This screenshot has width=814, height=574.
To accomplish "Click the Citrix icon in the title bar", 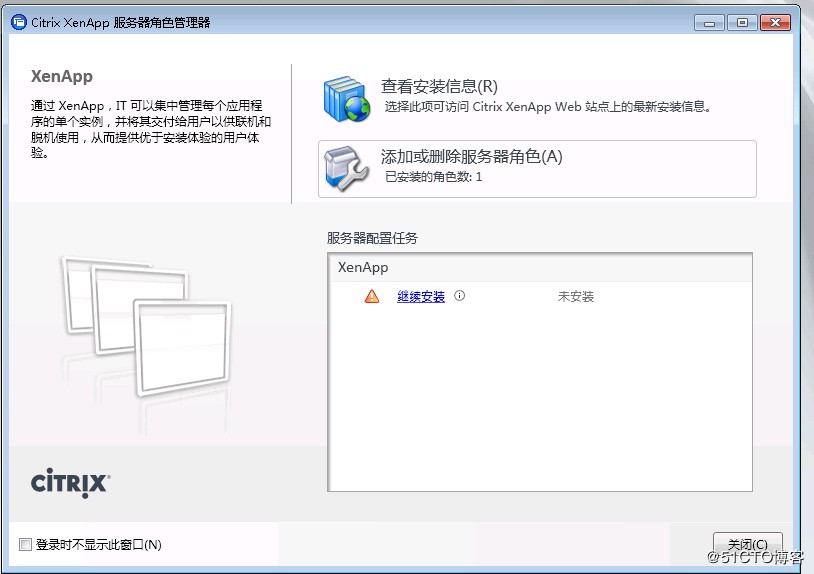I will [19, 22].
